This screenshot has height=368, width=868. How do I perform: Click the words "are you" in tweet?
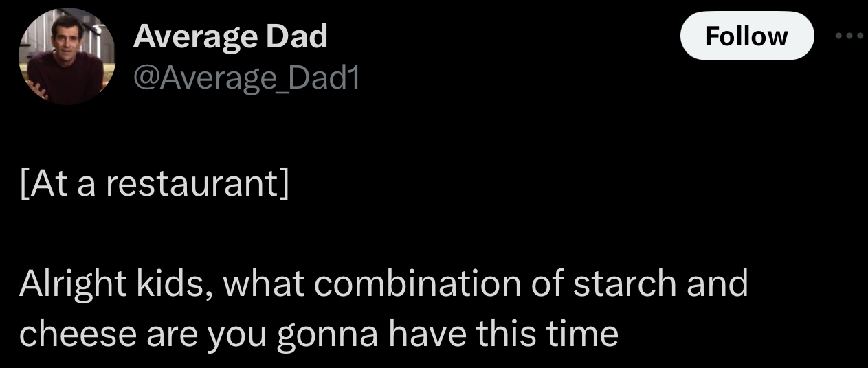click(x=199, y=334)
